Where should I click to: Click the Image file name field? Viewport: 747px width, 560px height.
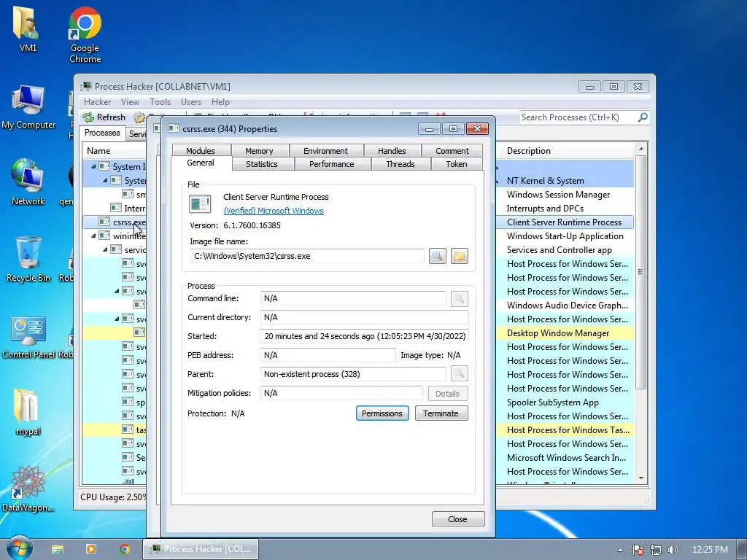pos(307,256)
